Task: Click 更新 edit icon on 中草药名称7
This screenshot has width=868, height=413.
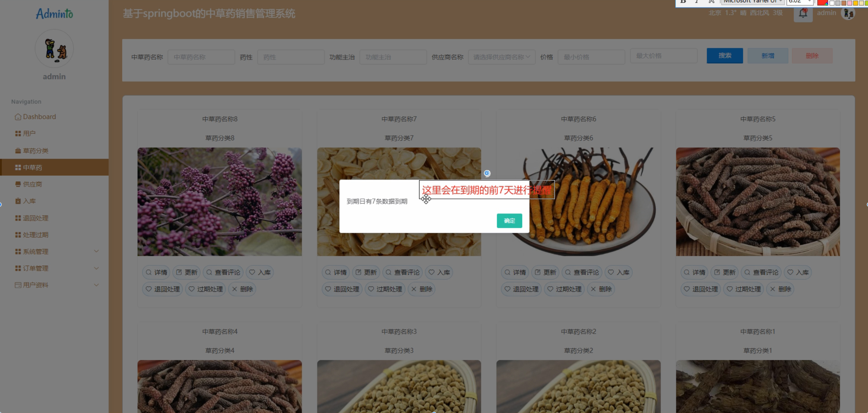Action: (x=358, y=272)
